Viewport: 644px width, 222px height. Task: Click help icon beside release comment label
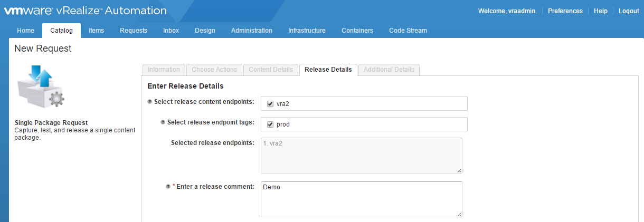(x=167, y=186)
